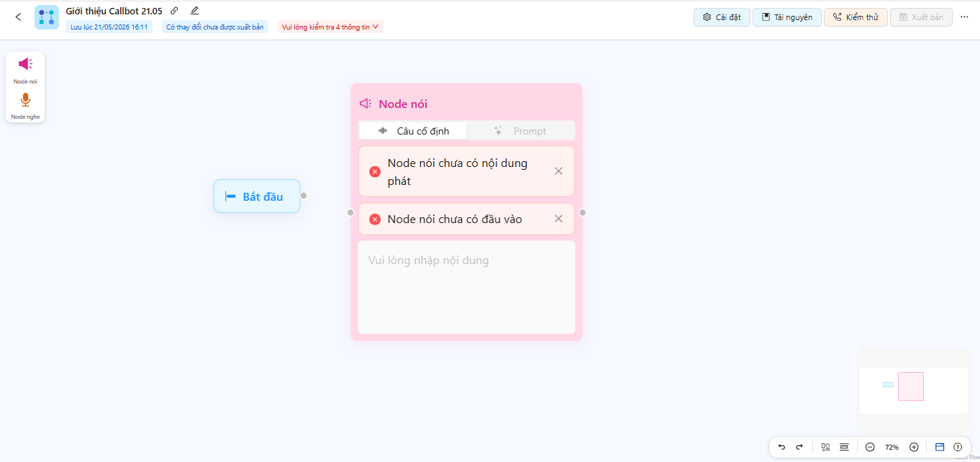Click the fit-to-view alignment icon
Image resolution: width=980 pixels, height=462 pixels.
coord(845,447)
